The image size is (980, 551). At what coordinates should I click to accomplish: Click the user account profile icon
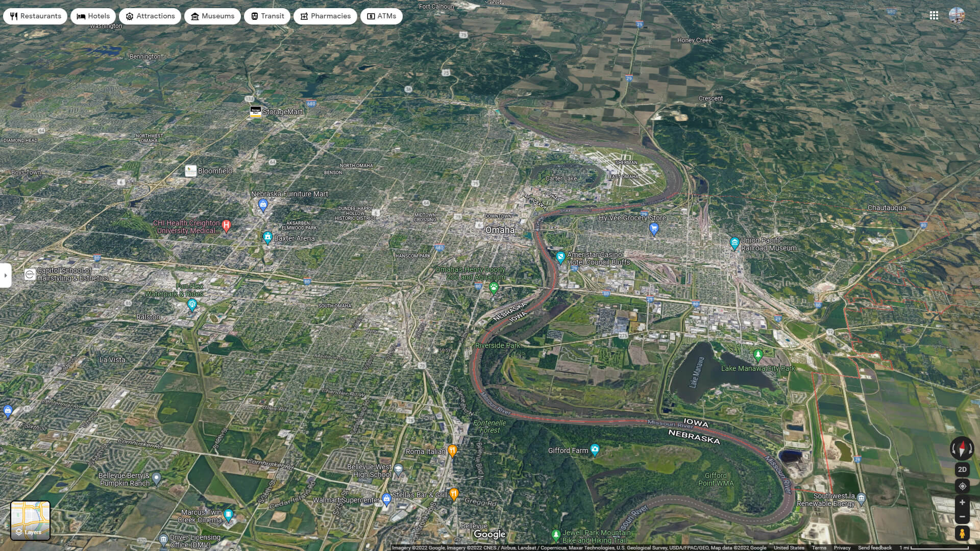point(957,15)
